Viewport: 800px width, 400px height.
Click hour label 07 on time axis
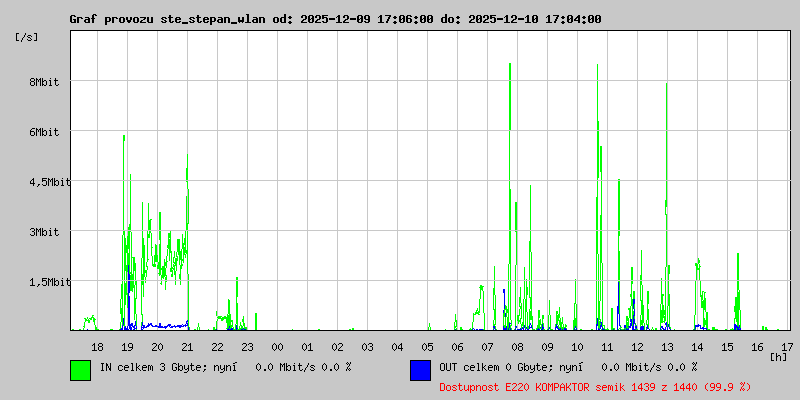coord(487,347)
